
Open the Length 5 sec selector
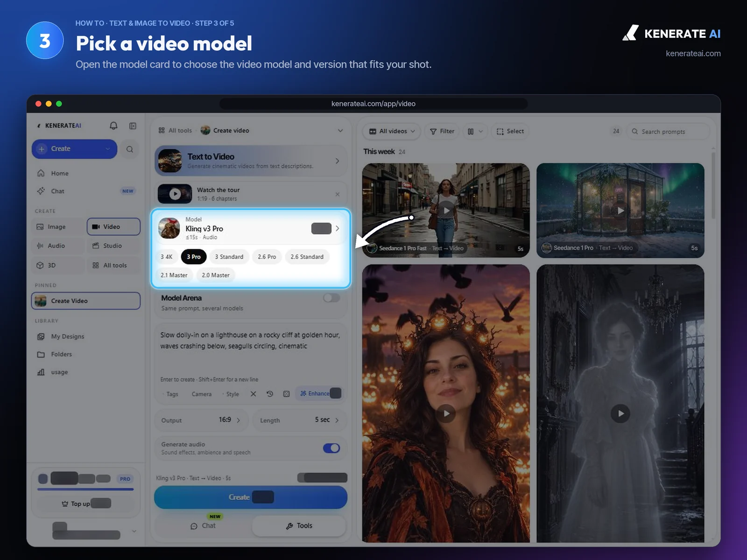click(x=300, y=420)
